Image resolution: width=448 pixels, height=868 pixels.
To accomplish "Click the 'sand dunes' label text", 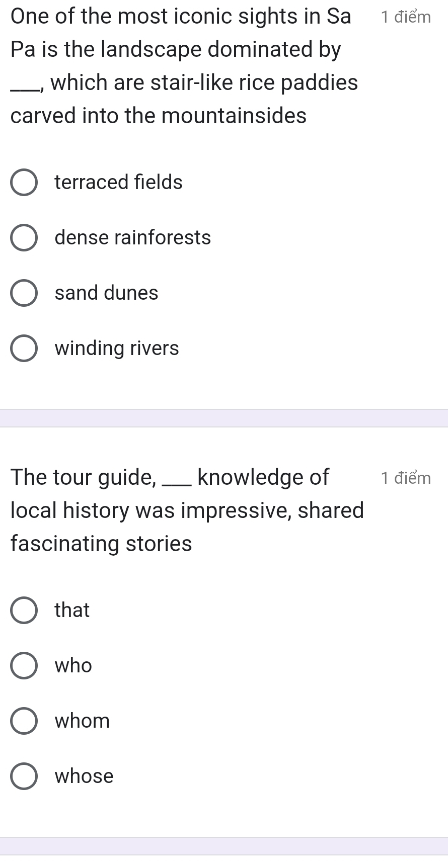I will (x=106, y=293).
